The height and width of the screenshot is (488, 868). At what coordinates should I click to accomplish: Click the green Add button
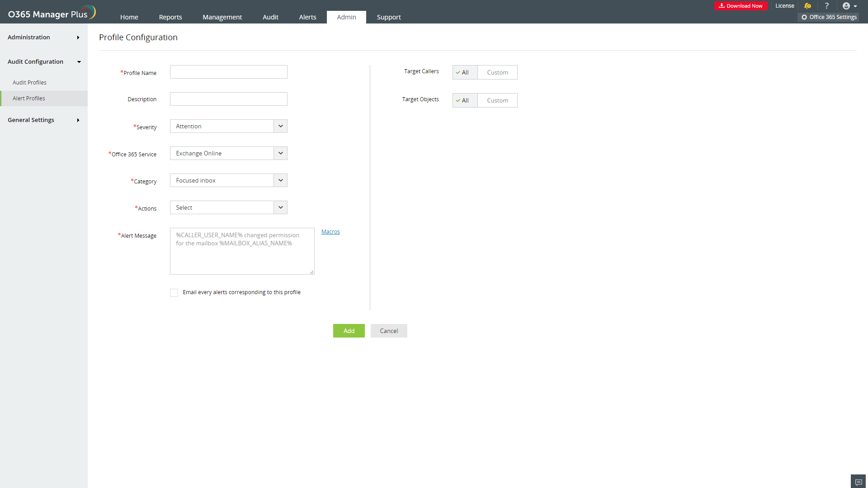349,331
